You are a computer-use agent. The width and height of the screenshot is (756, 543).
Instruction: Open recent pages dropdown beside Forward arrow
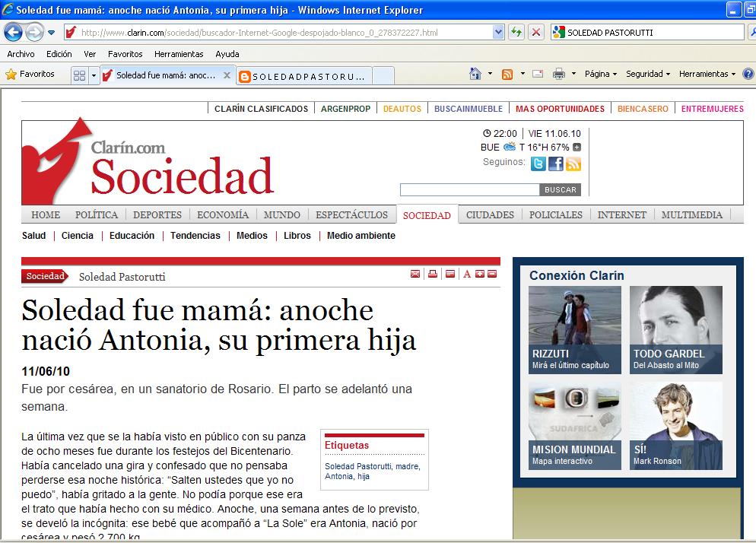coord(52,33)
